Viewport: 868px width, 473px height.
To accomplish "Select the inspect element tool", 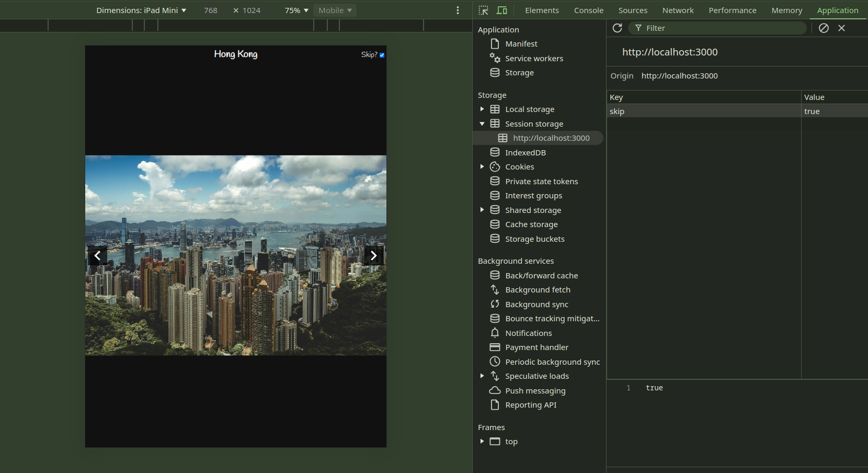I will 484,10.
